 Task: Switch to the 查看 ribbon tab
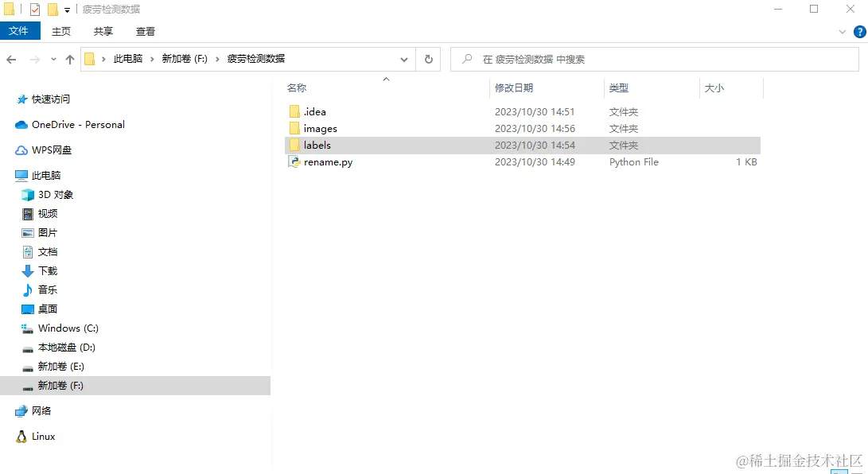[146, 32]
